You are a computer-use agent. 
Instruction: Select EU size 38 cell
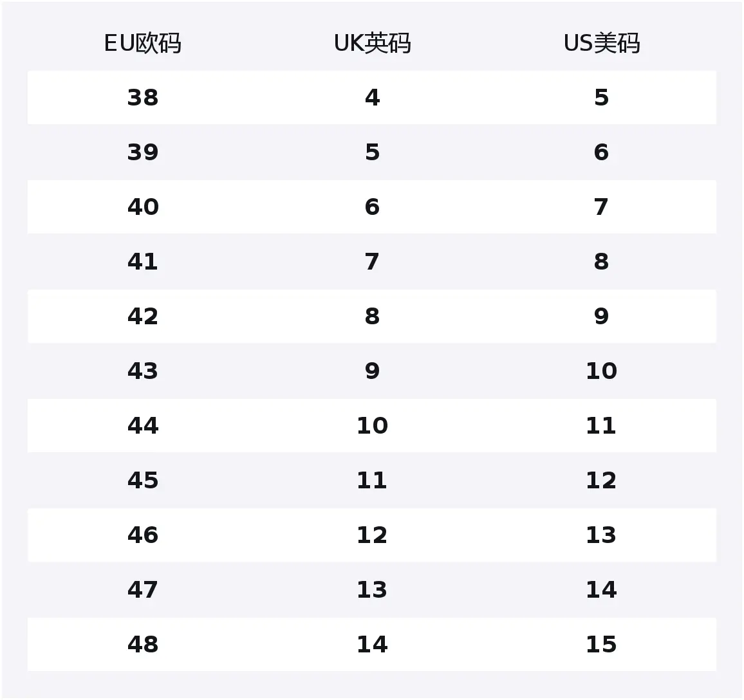click(142, 98)
